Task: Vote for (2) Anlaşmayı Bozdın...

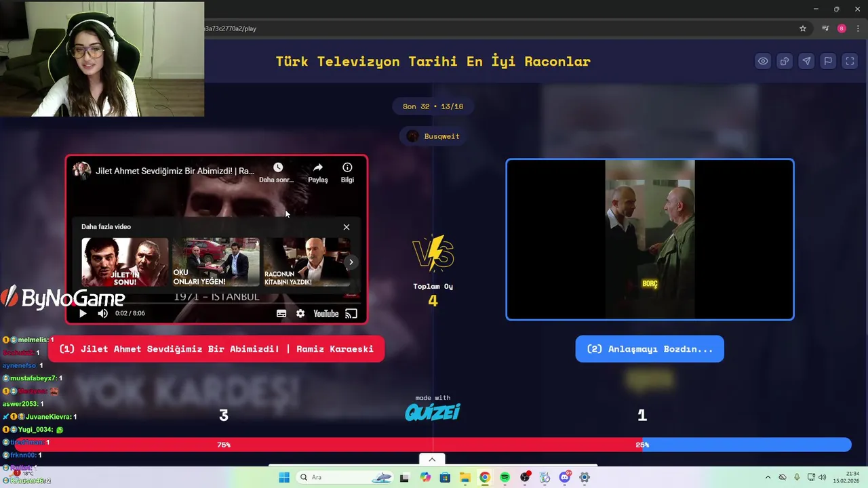Action: click(x=650, y=349)
